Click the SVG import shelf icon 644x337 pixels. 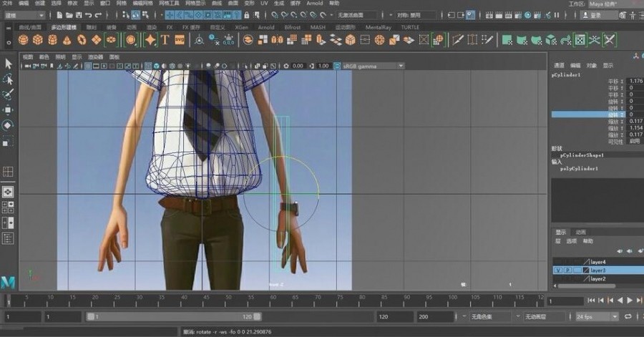point(180,40)
